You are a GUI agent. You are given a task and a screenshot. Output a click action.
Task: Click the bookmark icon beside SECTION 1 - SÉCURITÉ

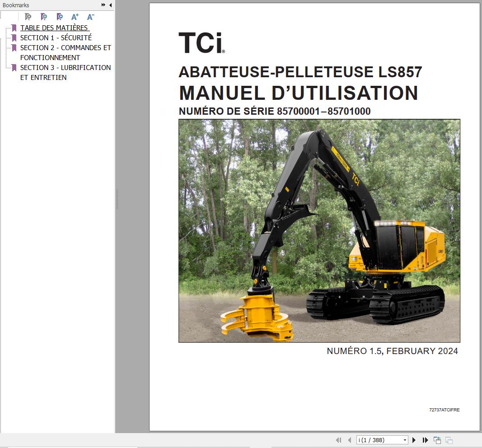coord(14,37)
